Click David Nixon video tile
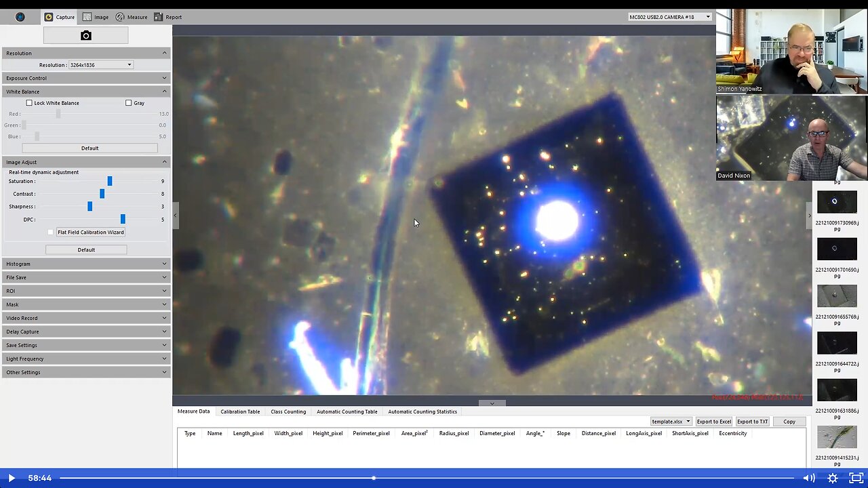This screenshot has height=488, width=868. (792, 138)
